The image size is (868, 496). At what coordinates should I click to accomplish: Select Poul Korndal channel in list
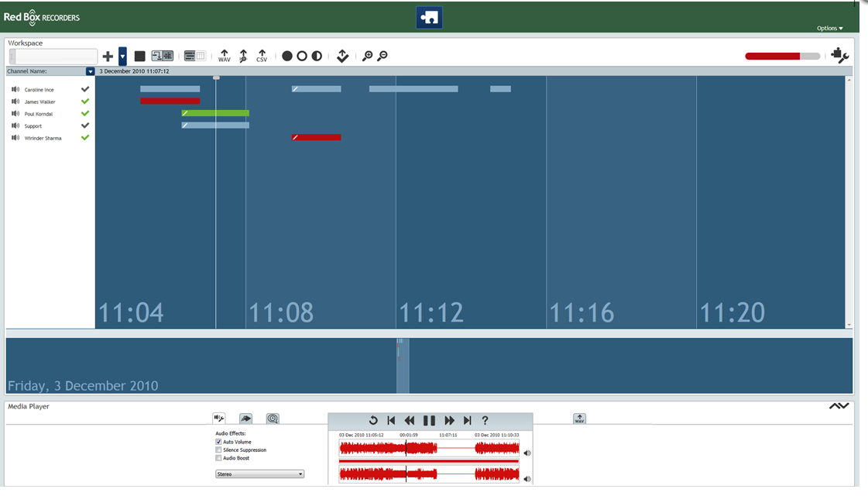coord(37,114)
